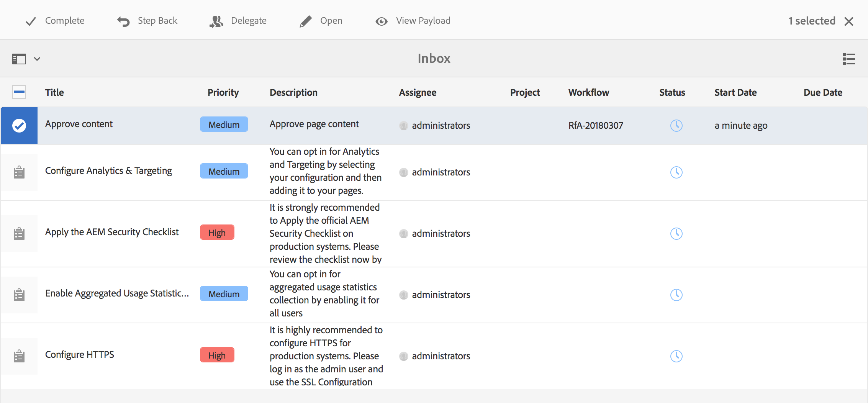Click the status clock icon for Approve content
Image resolution: width=868 pixels, height=403 pixels.
point(676,126)
